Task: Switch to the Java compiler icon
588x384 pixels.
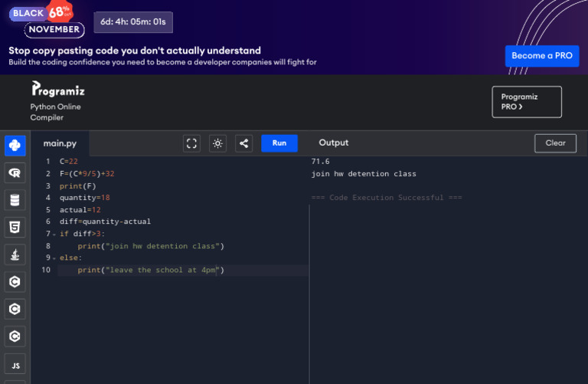Action: [x=15, y=254]
